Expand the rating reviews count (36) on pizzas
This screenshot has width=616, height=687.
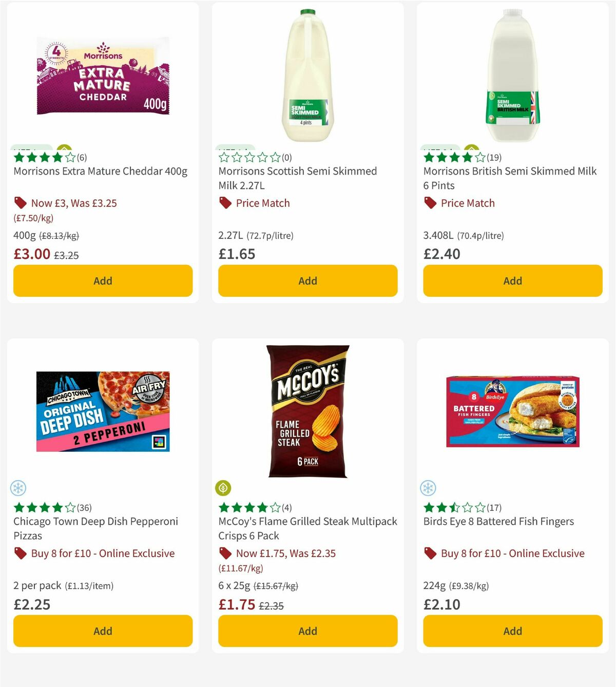click(x=85, y=507)
